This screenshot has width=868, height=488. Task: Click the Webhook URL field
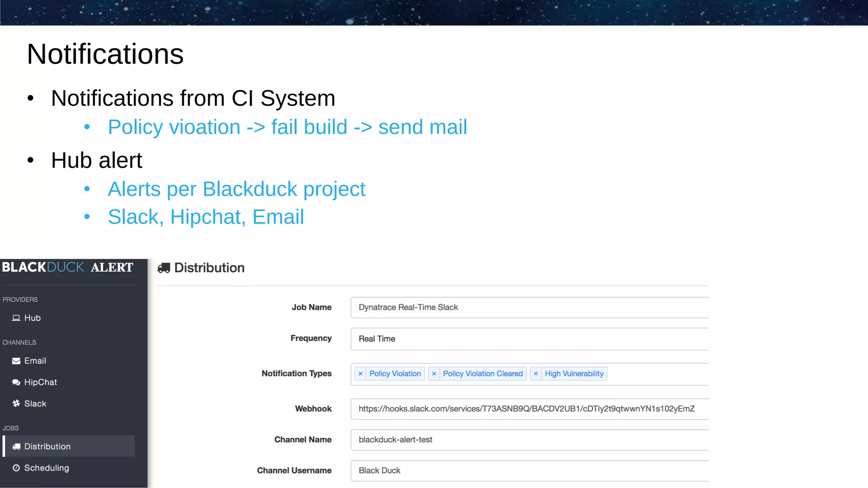click(530, 409)
